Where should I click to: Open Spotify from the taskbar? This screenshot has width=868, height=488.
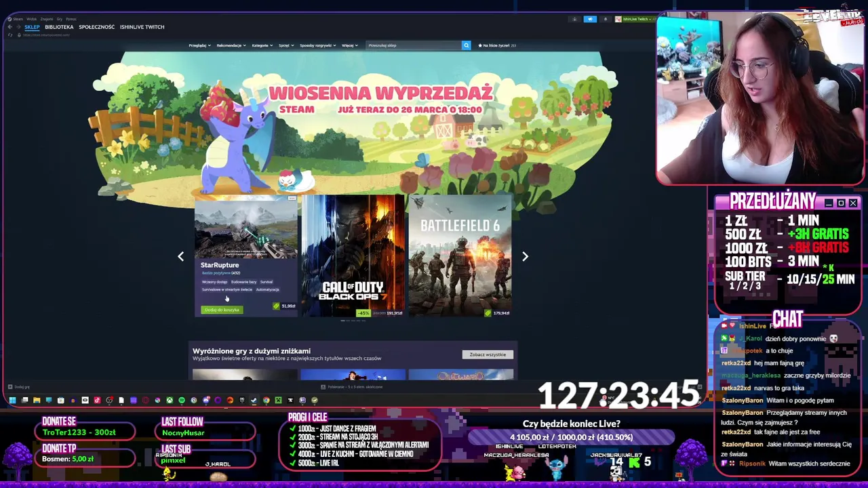point(182,400)
